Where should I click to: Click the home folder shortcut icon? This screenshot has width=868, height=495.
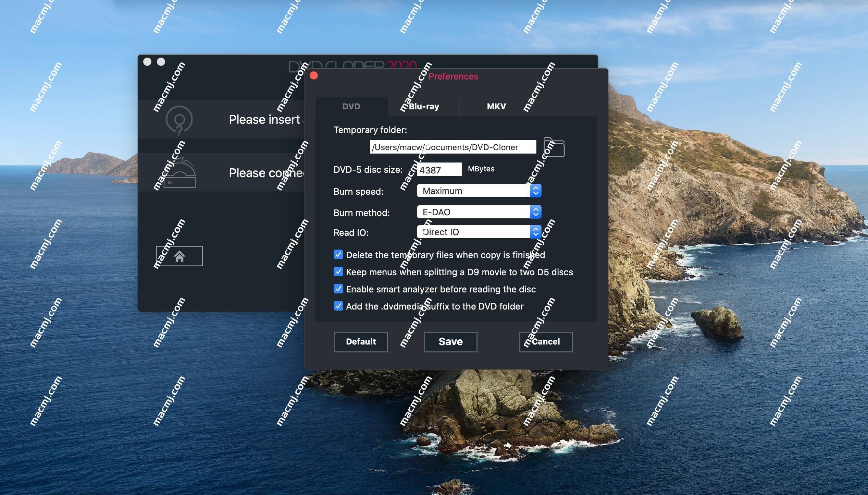coord(179,255)
